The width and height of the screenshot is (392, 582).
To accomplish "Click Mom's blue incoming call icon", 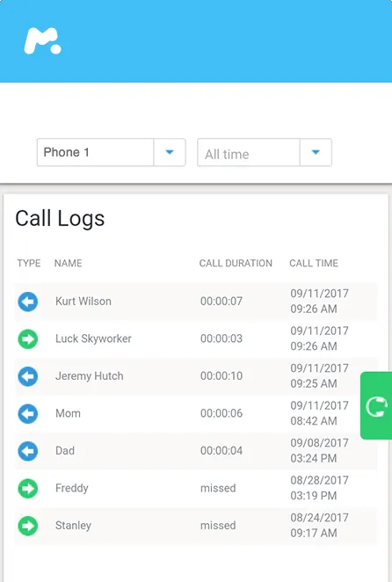I will (x=28, y=413).
